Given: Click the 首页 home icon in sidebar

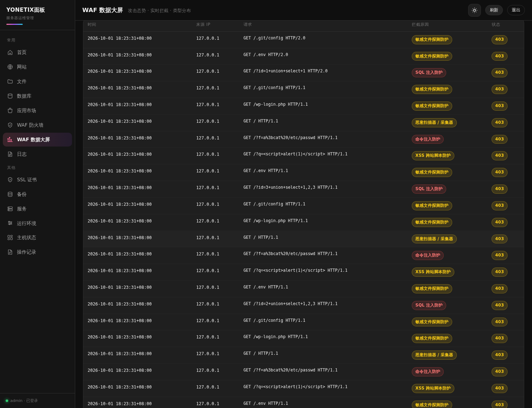Looking at the screenshot, I should point(10,53).
